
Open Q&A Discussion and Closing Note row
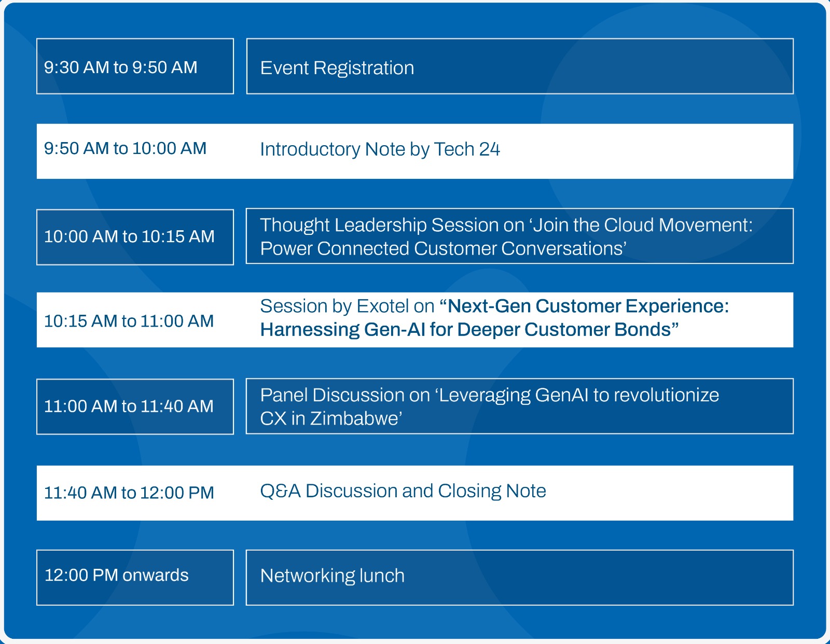pyautogui.click(x=403, y=491)
